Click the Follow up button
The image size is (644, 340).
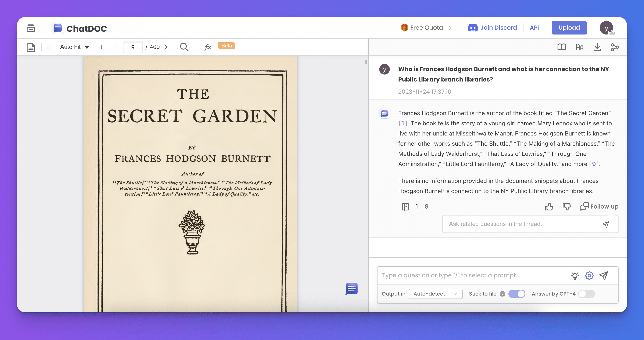pos(599,207)
